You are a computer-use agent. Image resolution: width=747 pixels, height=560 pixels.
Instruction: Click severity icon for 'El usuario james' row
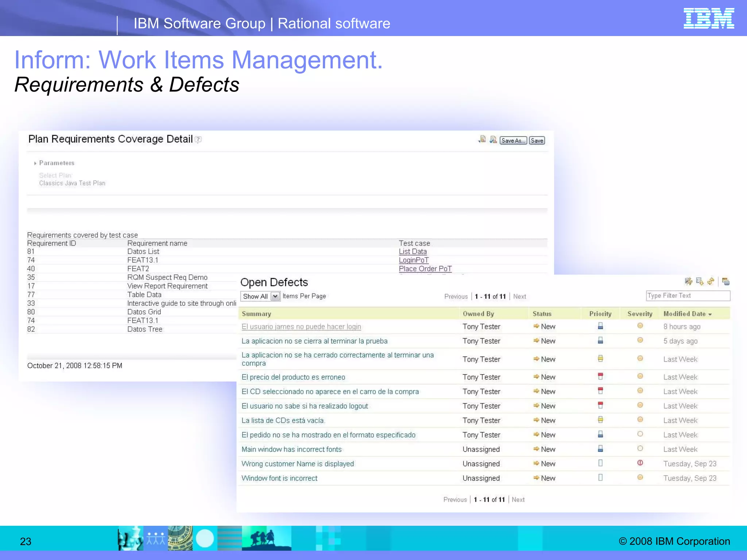640,326
